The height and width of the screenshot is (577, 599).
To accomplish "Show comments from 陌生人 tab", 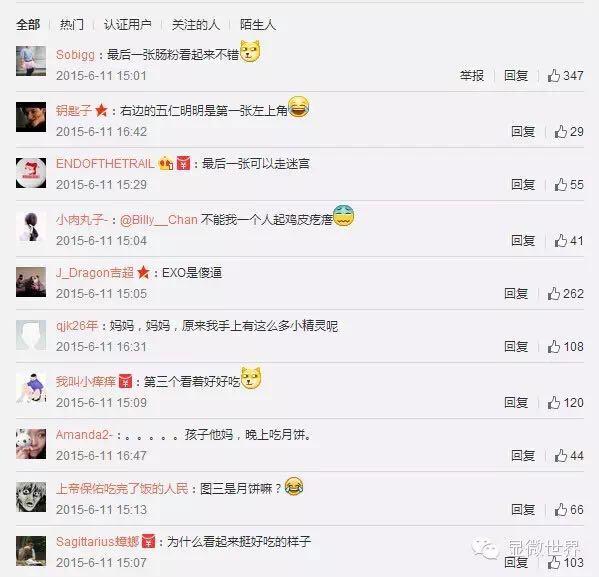I will [x=257, y=25].
